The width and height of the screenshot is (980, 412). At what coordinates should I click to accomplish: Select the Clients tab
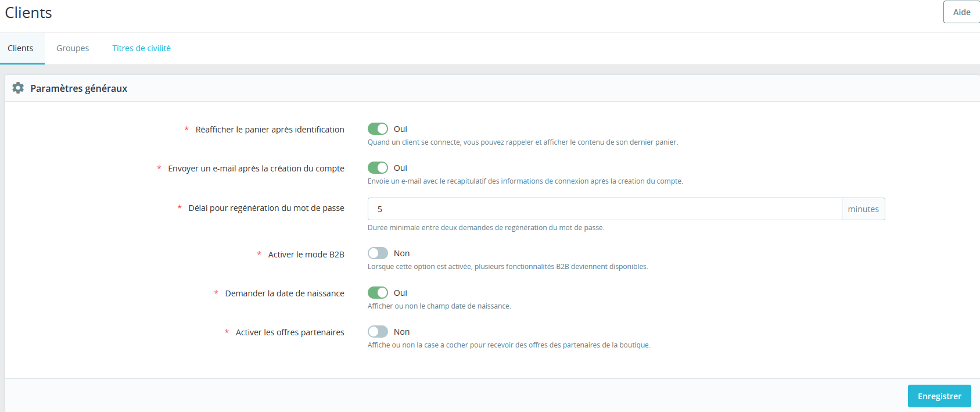click(x=20, y=48)
